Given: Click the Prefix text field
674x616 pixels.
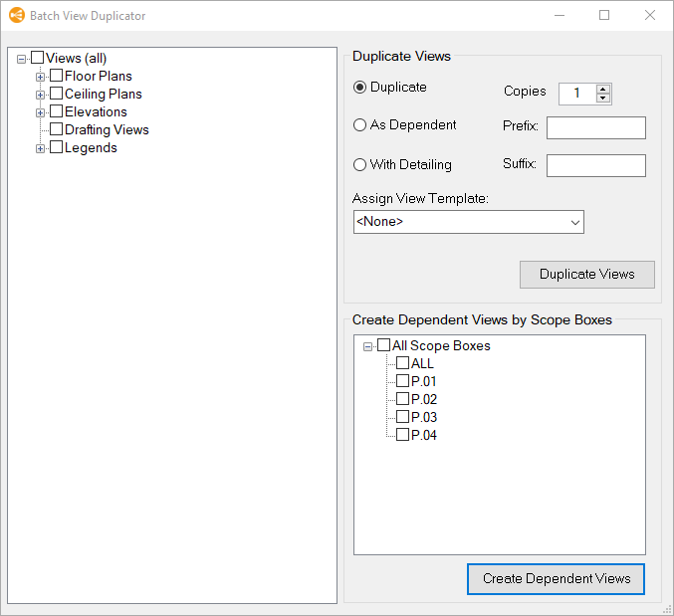Looking at the screenshot, I should point(595,127).
